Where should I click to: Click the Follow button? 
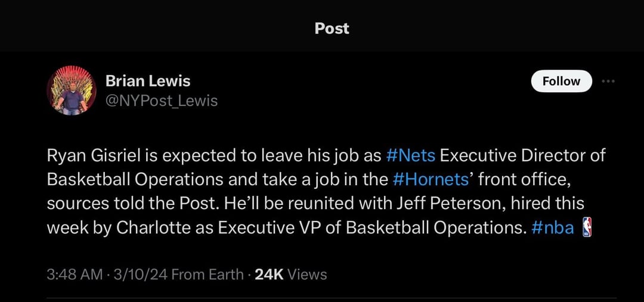[561, 81]
